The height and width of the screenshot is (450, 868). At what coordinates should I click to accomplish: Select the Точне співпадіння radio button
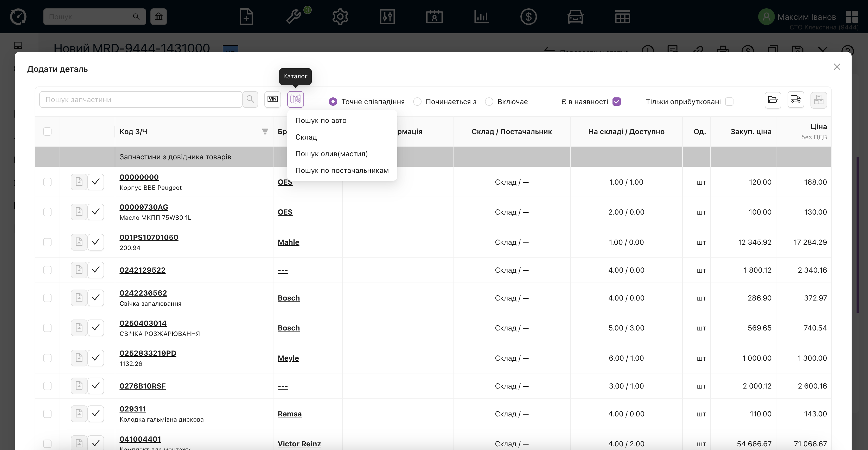333,102
